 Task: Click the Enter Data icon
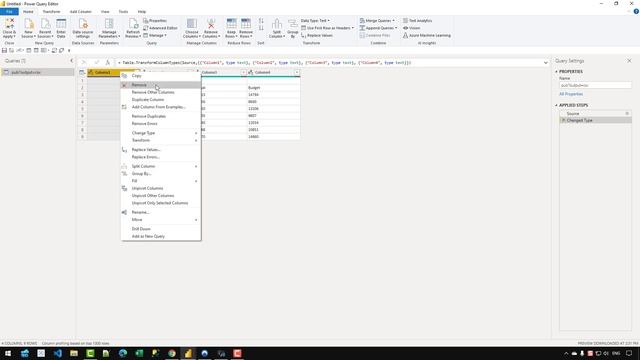(61, 28)
